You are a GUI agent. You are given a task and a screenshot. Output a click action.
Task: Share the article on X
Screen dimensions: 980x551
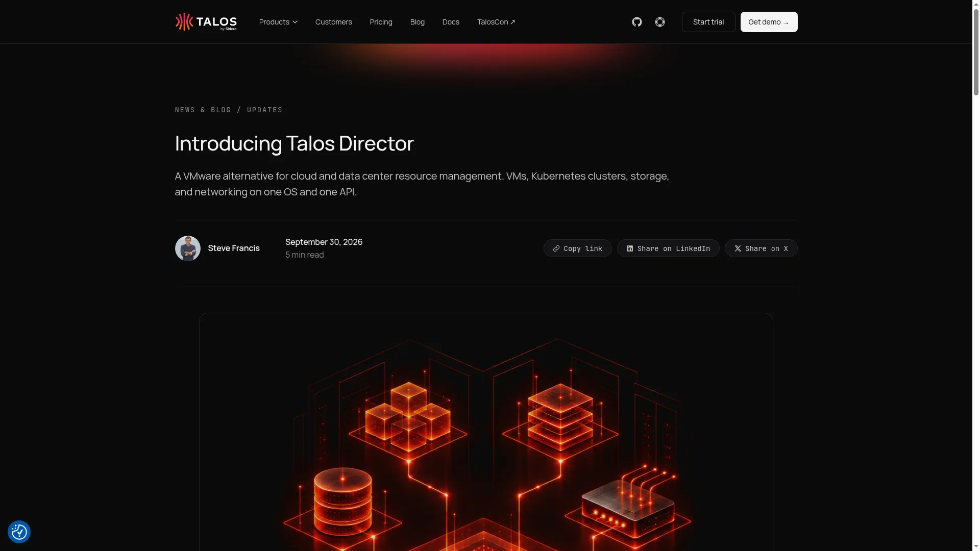coord(761,248)
